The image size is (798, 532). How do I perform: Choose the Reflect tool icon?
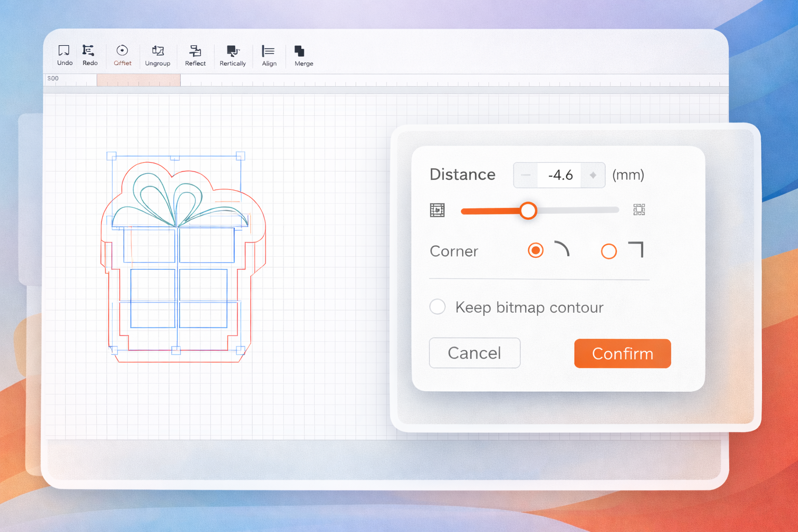[195, 51]
